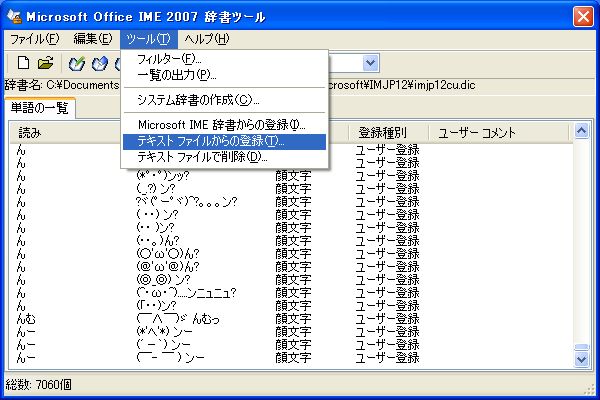Screen dimensions: 600x400
Task: Click the dictionary tool app icon in title bar
Action: pyautogui.click(x=15, y=16)
